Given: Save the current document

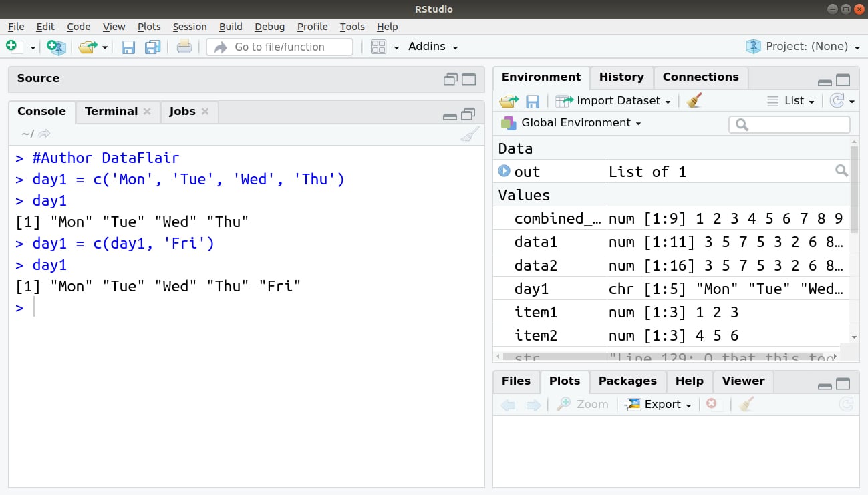Looking at the screenshot, I should tap(128, 47).
